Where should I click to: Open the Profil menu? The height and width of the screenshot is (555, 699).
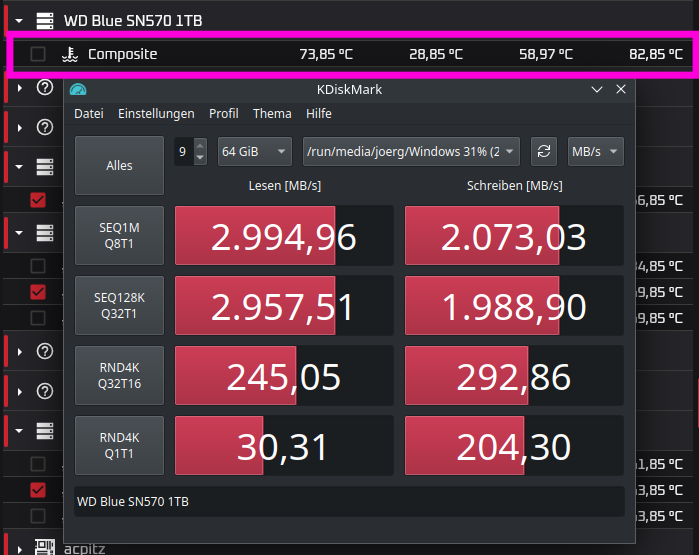pyautogui.click(x=224, y=114)
